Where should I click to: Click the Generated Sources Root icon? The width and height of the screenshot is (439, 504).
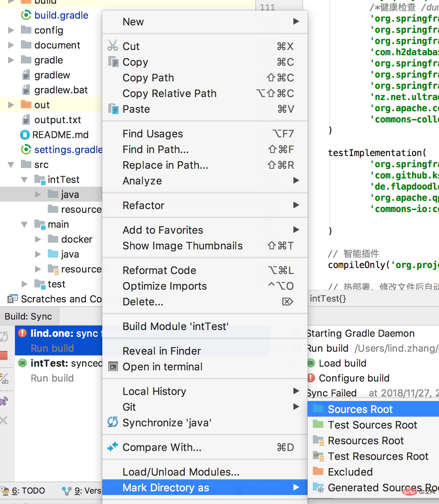318,487
